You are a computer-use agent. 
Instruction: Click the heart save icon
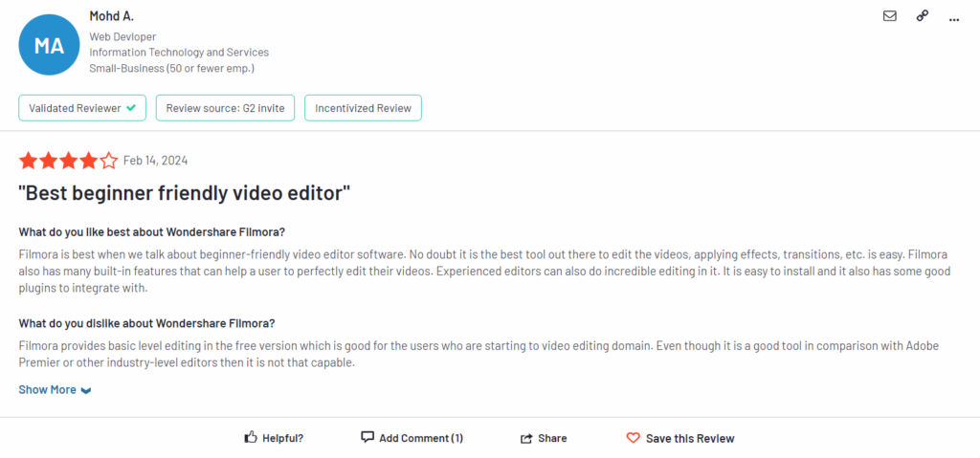tap(634, 438)
